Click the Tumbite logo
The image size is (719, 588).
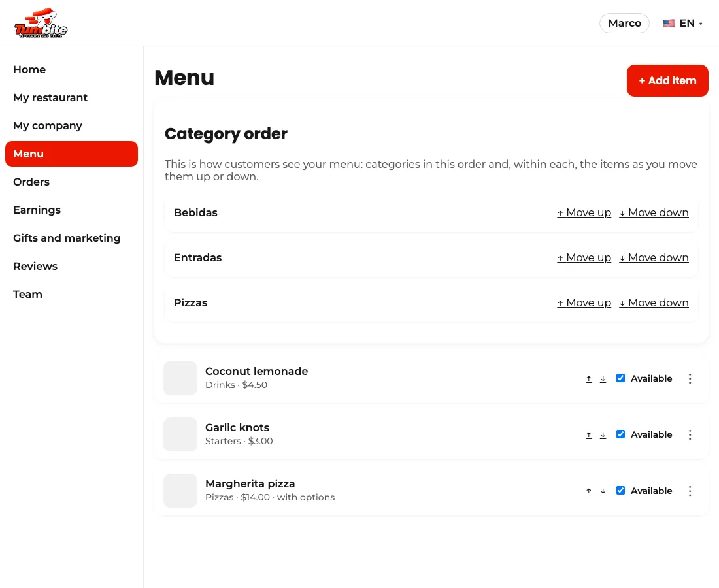point(41,23)
